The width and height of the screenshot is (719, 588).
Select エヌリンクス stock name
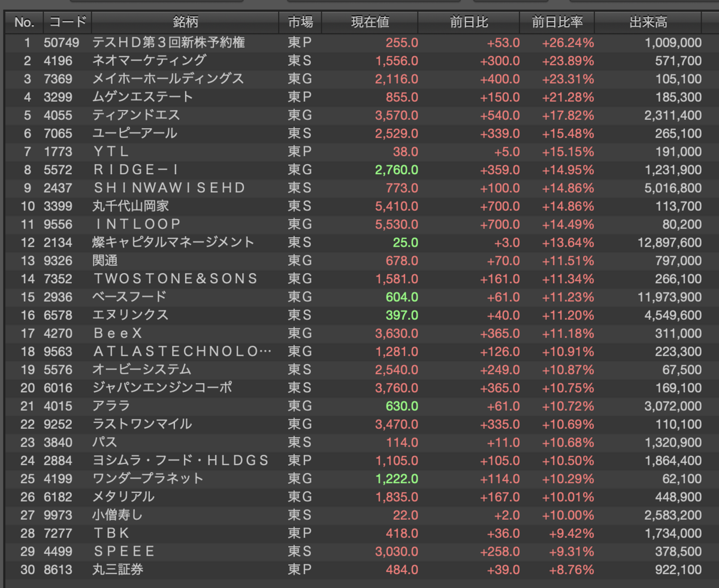[x=131, y=315]
